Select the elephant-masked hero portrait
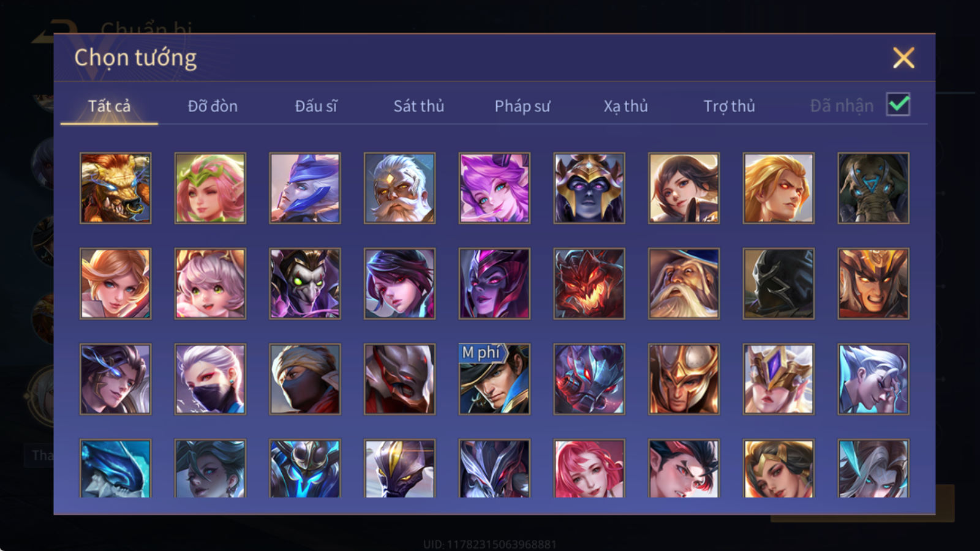 pyautogui.click(x=873, y=188)
